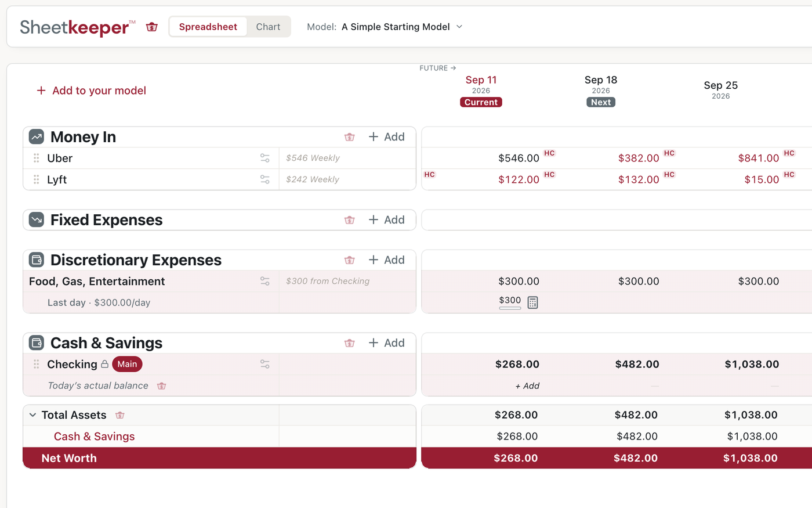
Task: Click the drag handle for the Lyft row
Action: (x=36, y=179)
